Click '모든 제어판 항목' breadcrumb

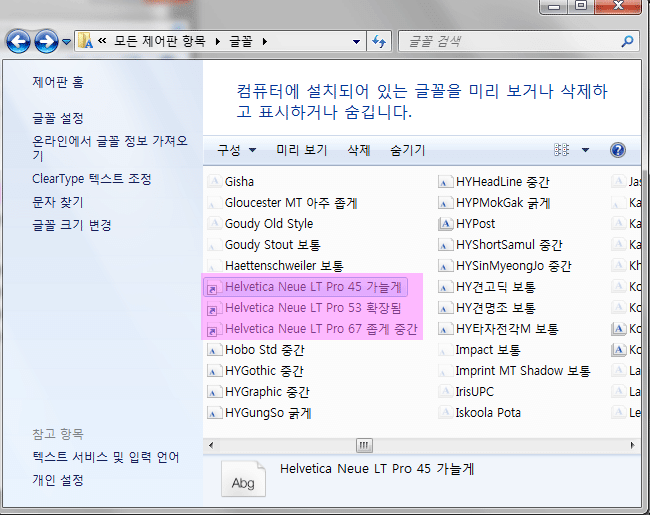tap(160, 41)
